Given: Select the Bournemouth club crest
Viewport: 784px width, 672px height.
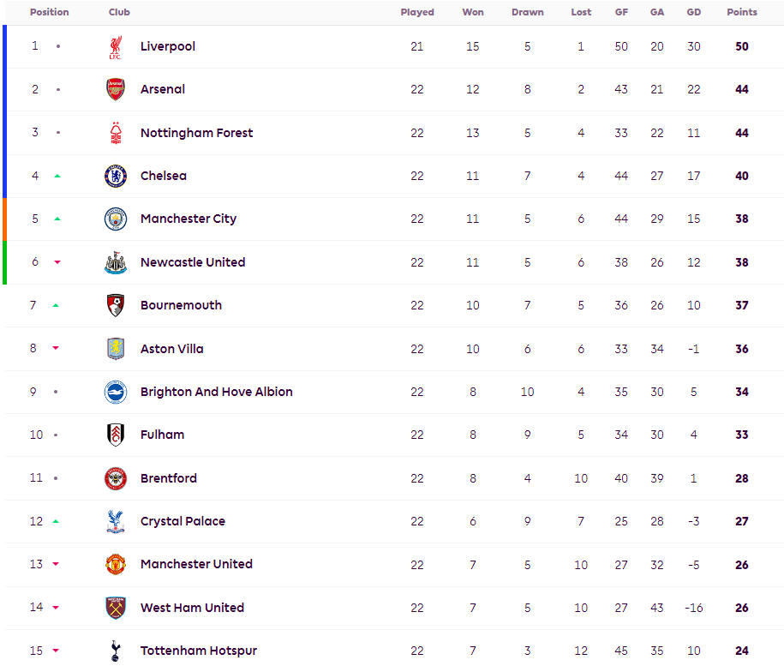Looking at the screenshot, I should tap(116, 305).
